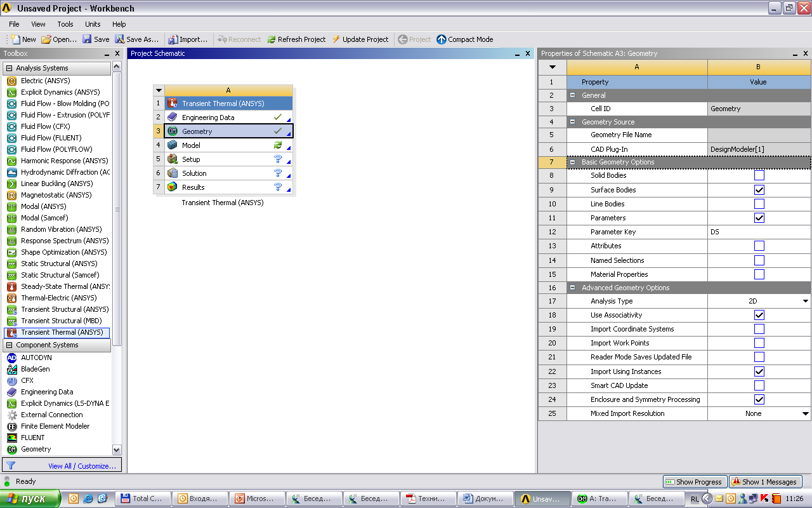Select Modal (ANSYS) system
The image size is (812, 508).
43,206
